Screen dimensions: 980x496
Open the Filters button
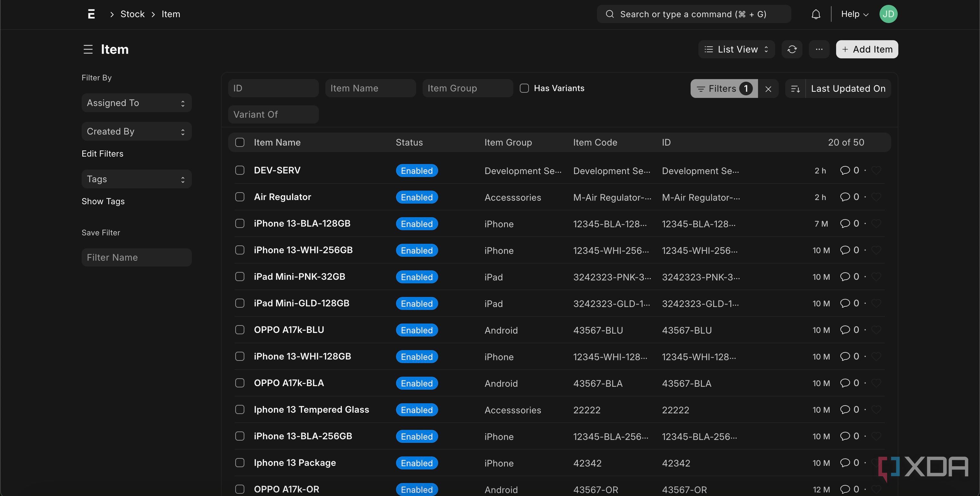(724, 89)
